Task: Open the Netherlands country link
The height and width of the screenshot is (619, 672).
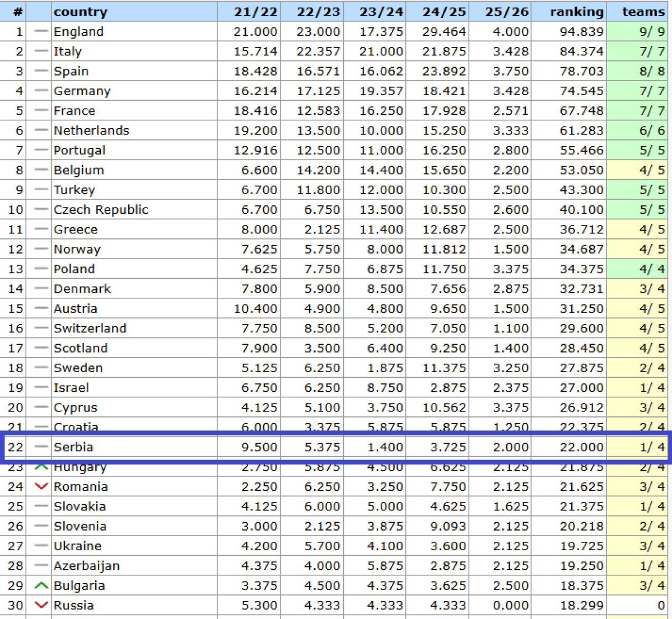Action: click(91, 130)
